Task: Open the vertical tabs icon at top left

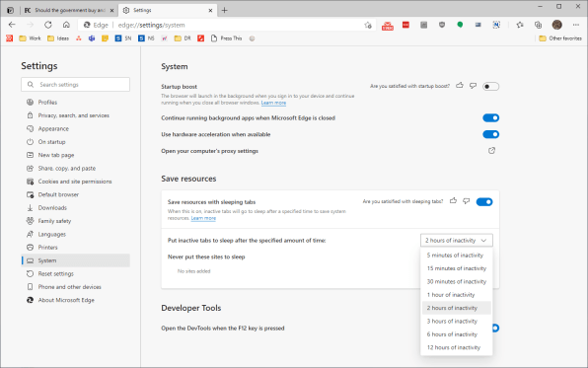Action: 11,10
